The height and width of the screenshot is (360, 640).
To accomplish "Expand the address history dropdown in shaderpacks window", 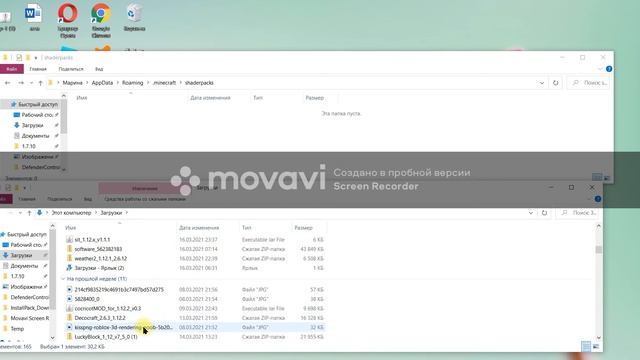I will [542, 83].
